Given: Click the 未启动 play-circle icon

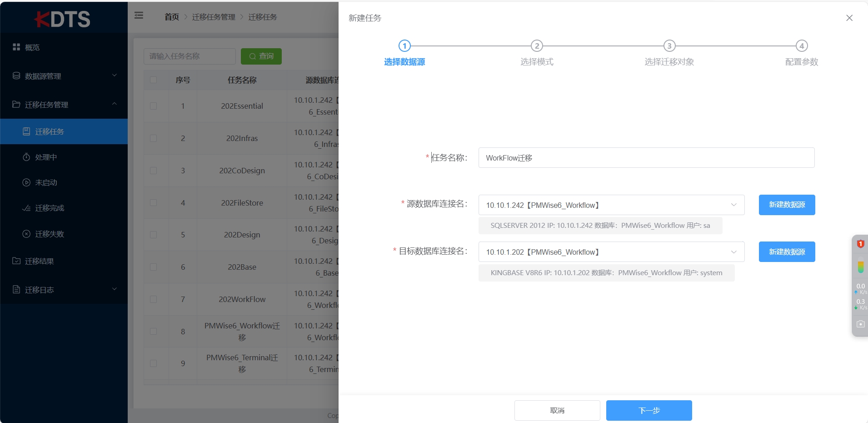Looking at the screenshot, I should [26, 182].
